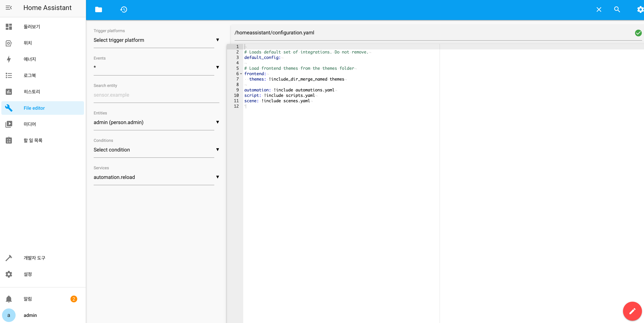Click the Home Assistant title

47,8
